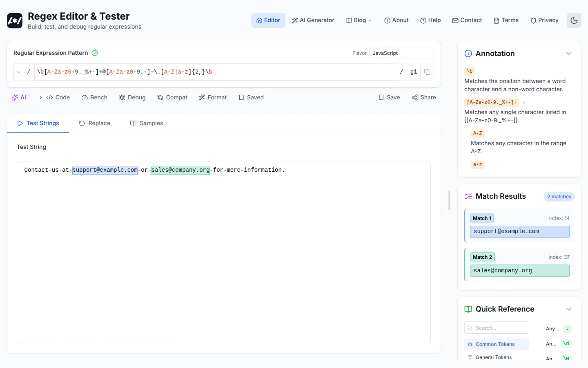
Task: Collapse the Annotation panel chevron
Action: pyautogui.click(x=569, y=54)
